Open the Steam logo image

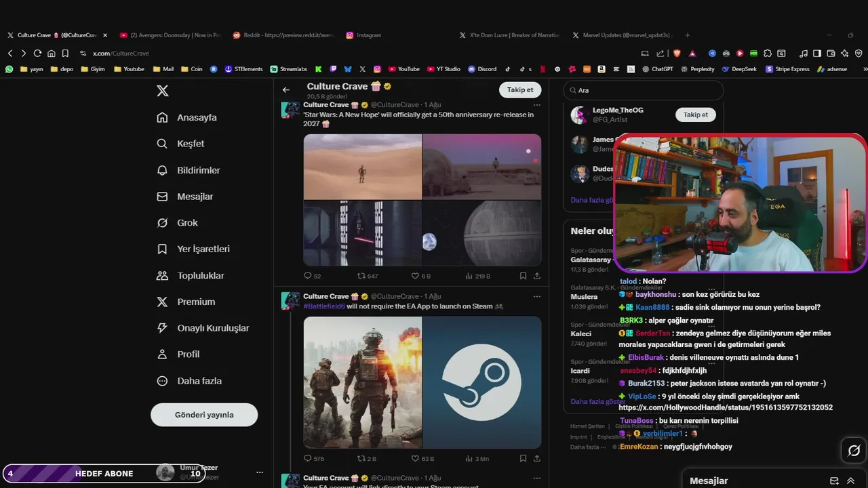[482, 382]
